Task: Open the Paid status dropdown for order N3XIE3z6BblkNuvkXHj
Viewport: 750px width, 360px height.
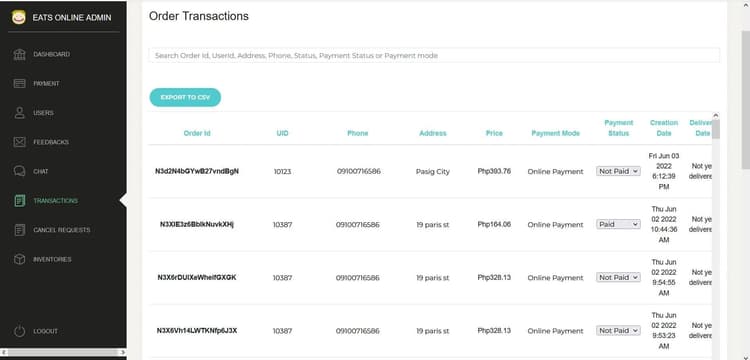Action: 618,224
